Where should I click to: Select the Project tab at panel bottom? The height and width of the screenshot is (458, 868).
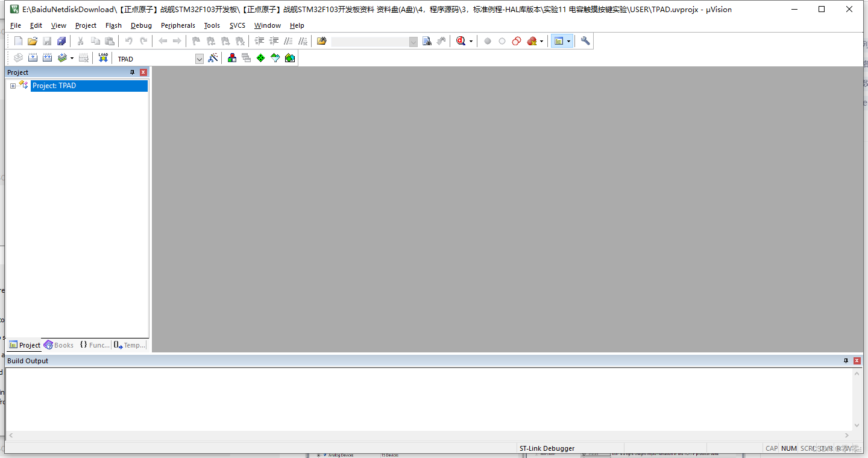coord(25,345)
